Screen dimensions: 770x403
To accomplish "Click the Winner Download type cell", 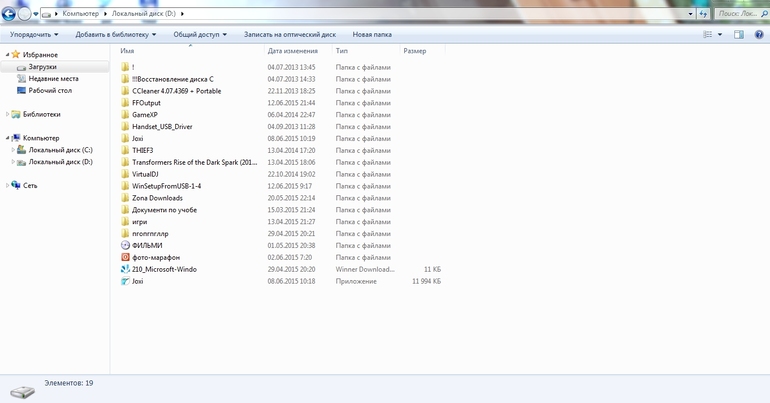I will (365, 269).
